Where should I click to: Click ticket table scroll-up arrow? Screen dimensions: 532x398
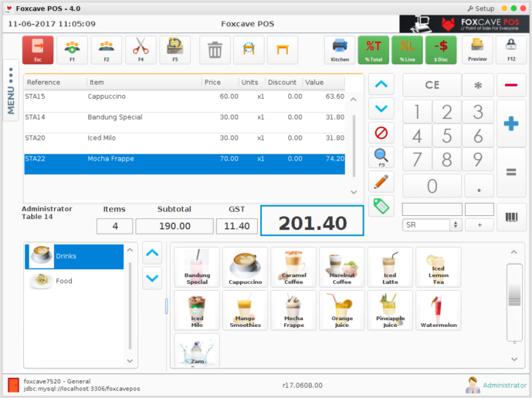click(x=354, y=99)
